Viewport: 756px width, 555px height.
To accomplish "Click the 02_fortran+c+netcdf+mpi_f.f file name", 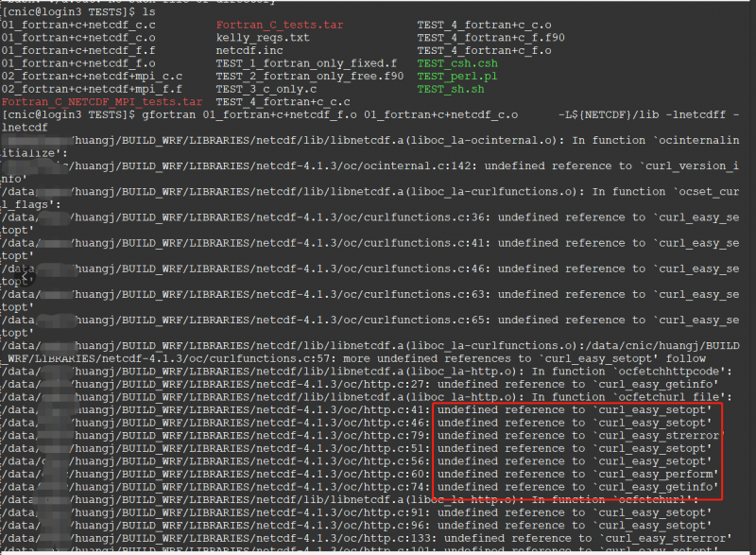I will 92,89.
